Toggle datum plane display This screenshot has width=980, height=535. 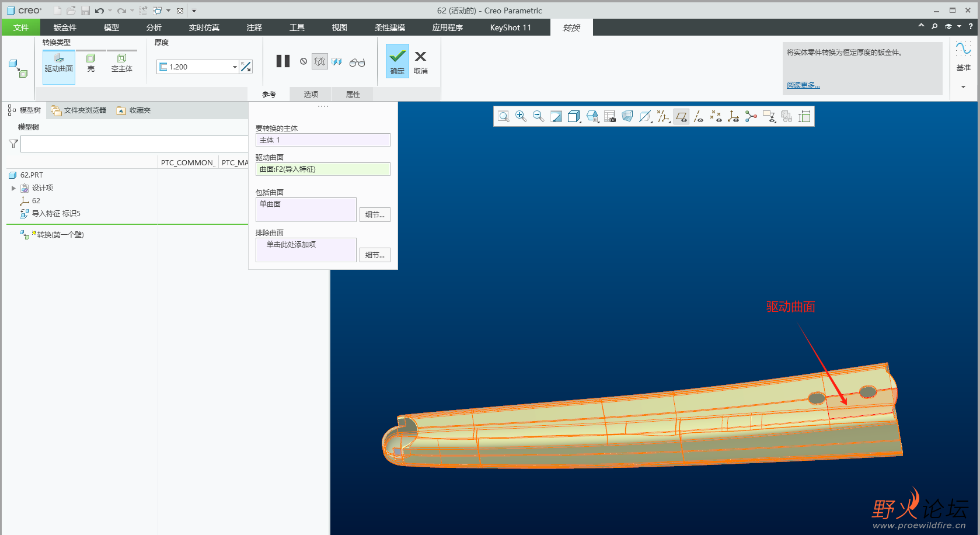pos(681,117)
